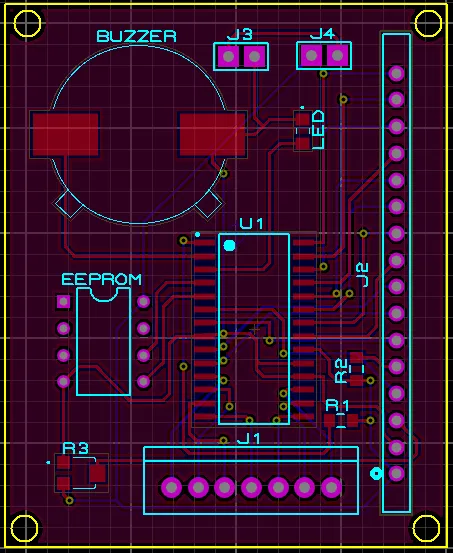Select the left pad of J3 header

pos(229,56)
